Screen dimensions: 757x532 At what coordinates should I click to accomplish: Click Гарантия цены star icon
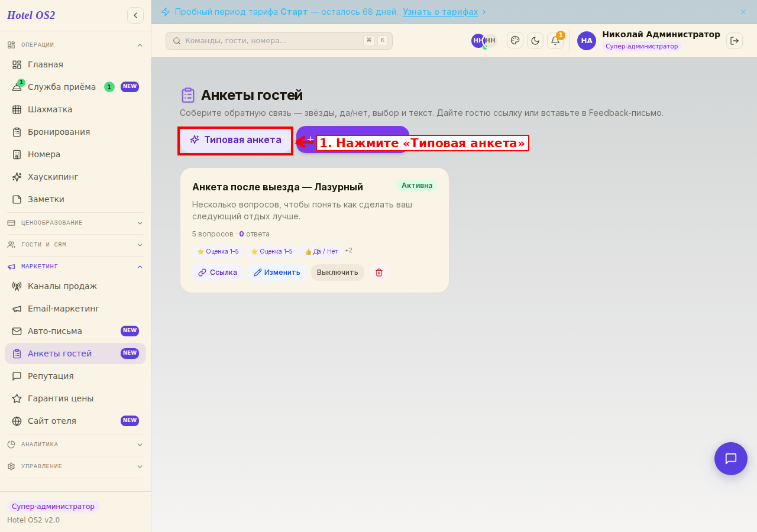point(17,398)
